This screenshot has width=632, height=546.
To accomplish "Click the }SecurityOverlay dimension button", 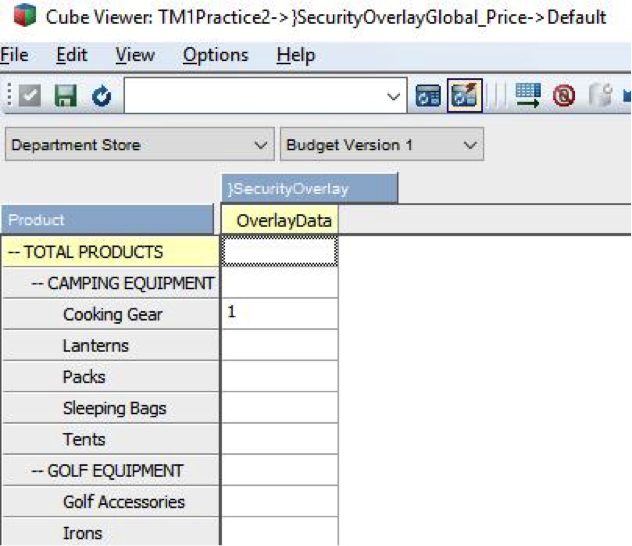I will 310,188.
